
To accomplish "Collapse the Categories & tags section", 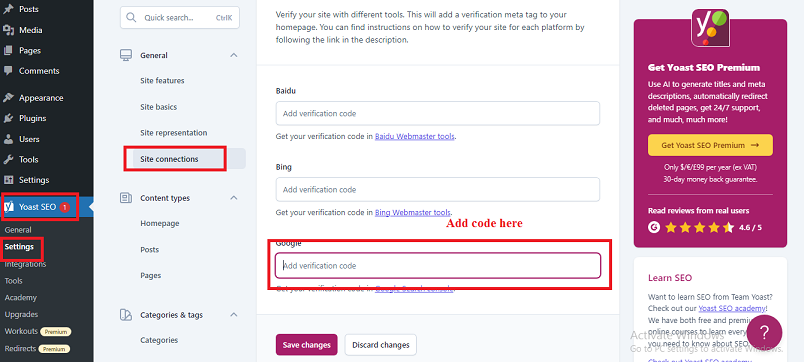I will pos(234,315).
